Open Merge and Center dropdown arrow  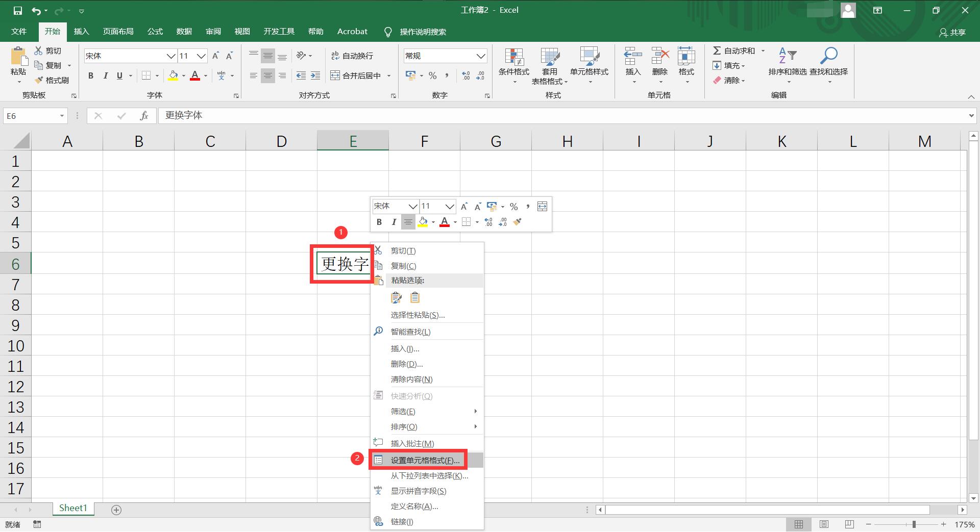coord(389,75)
